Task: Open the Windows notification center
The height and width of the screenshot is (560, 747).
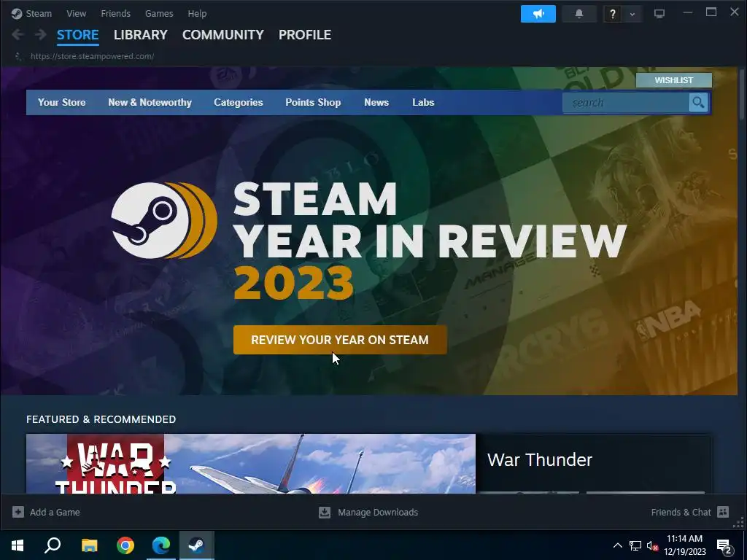Action: [724, 546]
